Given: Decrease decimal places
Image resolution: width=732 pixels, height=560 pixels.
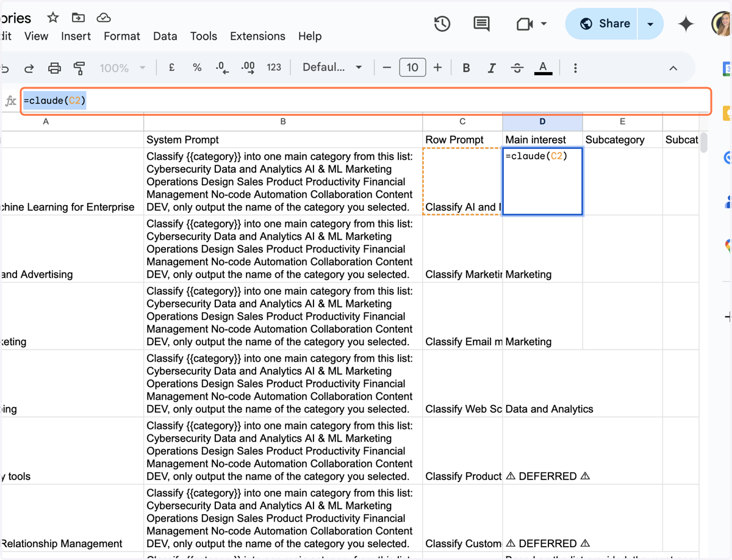Looking at the screenshot, I should (222, 68).
